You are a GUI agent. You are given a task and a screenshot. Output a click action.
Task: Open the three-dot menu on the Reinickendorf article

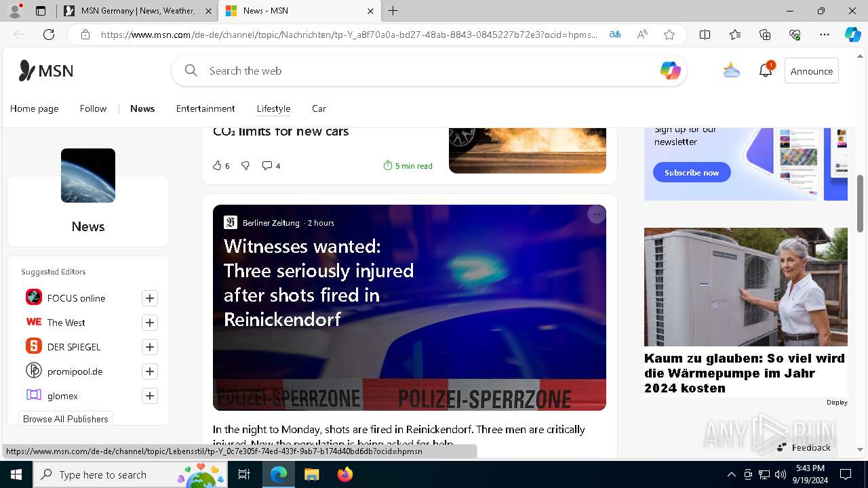pos(596,214)
